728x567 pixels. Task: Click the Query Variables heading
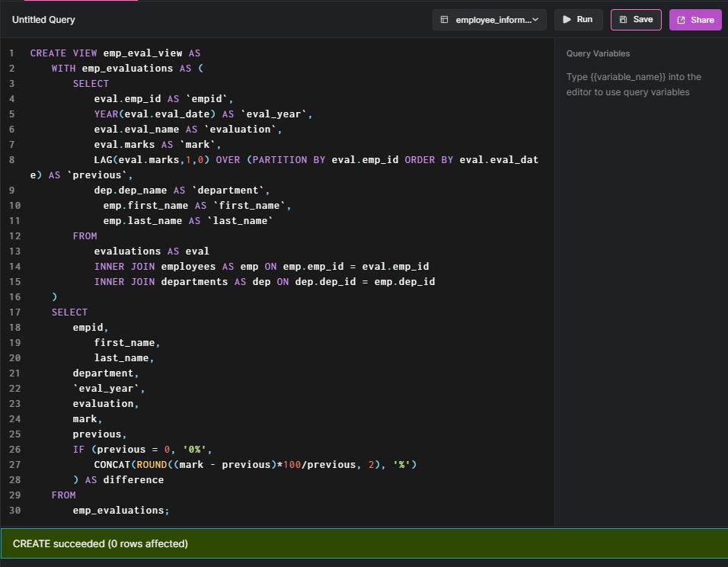[598, 53]
